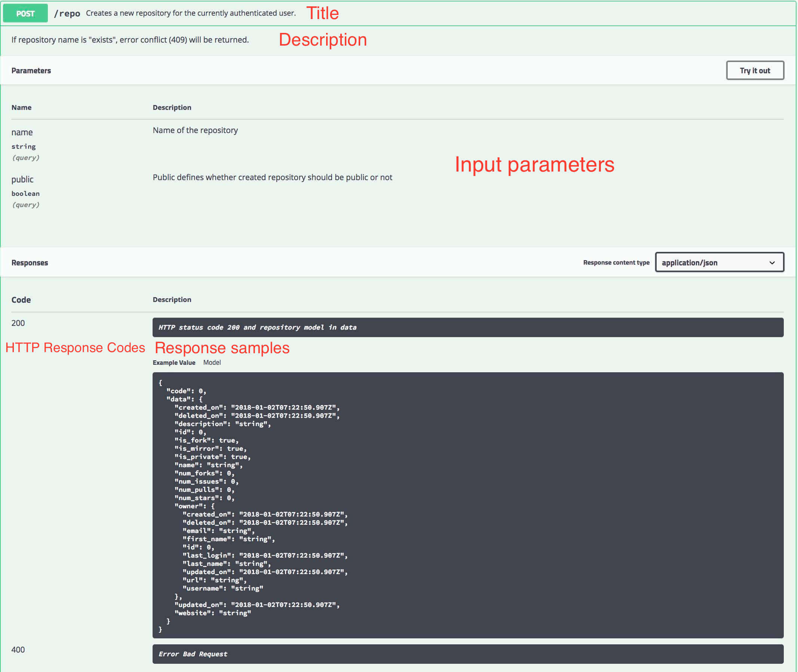
Task: Click the 400 response code
Action: pyautogui.click(x=18, y=650)
